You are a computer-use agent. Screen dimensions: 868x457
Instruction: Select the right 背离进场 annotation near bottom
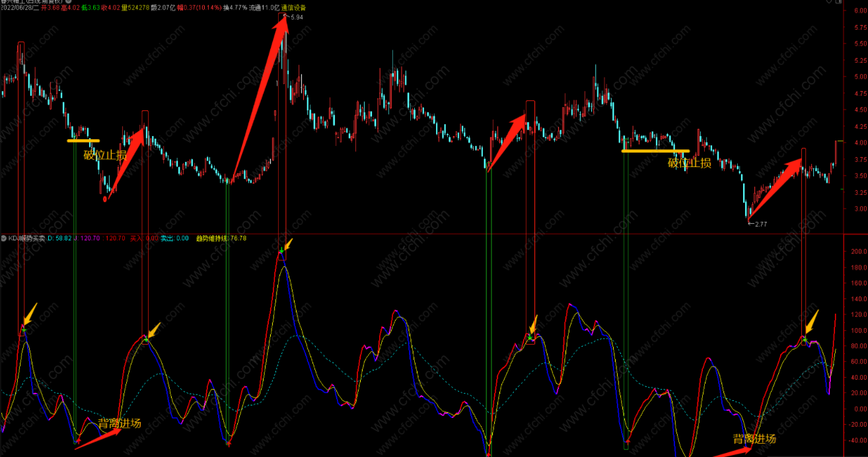point(754,439)
